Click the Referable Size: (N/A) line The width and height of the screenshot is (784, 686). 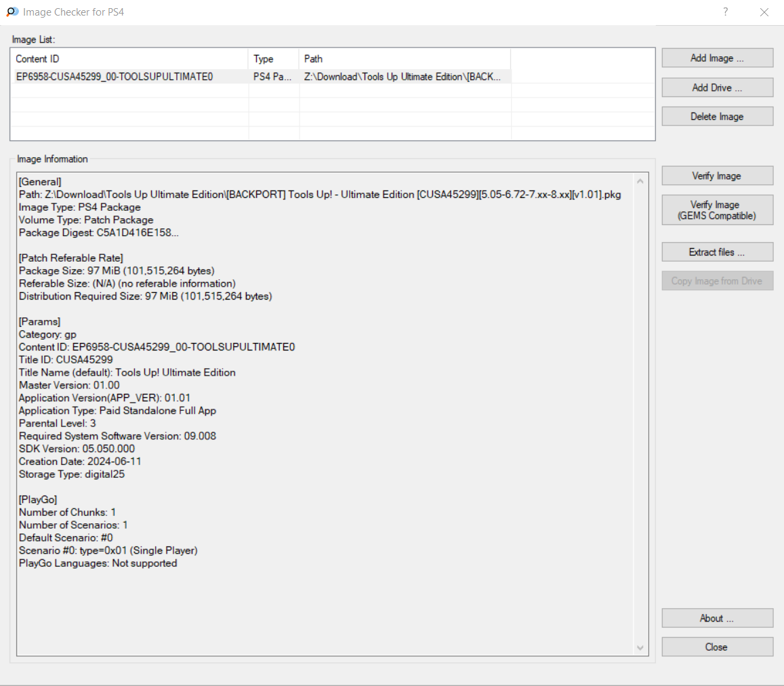tap(127, 284)
